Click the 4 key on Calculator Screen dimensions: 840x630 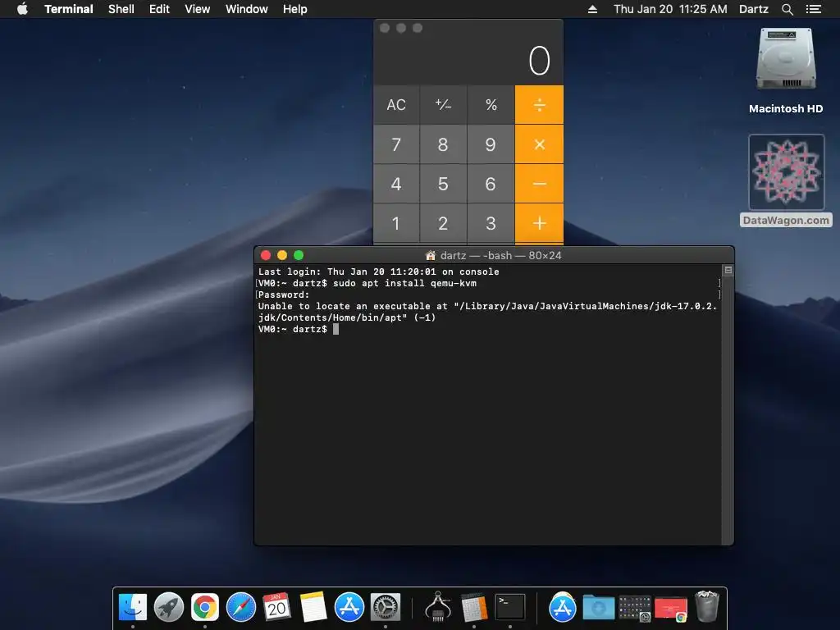pyautogui.click(x=396, y=184)
